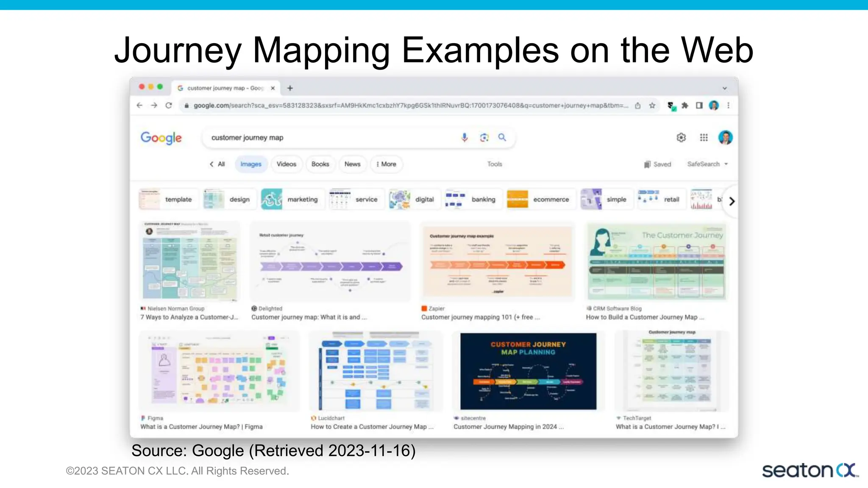
Task: Switch to the News tab
Action: coord(352,164)
